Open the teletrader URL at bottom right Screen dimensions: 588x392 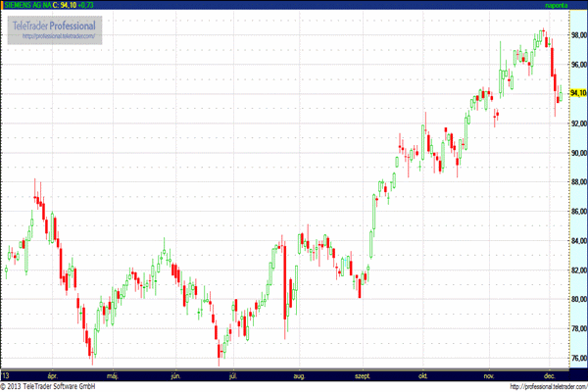coord(549,386)
